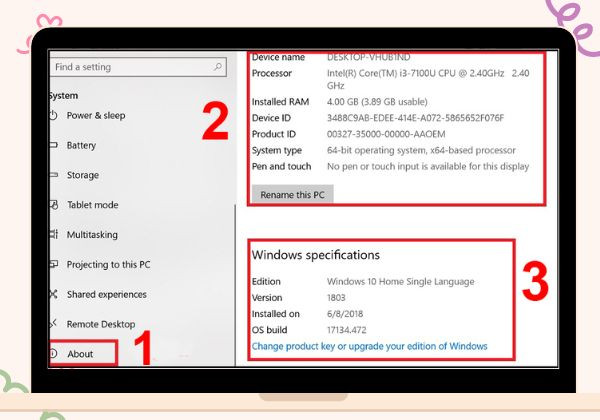Select the About page
600x420 pixels.
pos(80,354)
